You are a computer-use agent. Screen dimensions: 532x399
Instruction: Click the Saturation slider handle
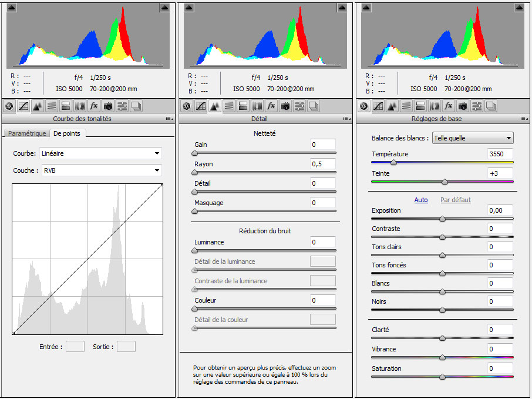[x=442, y=377]
